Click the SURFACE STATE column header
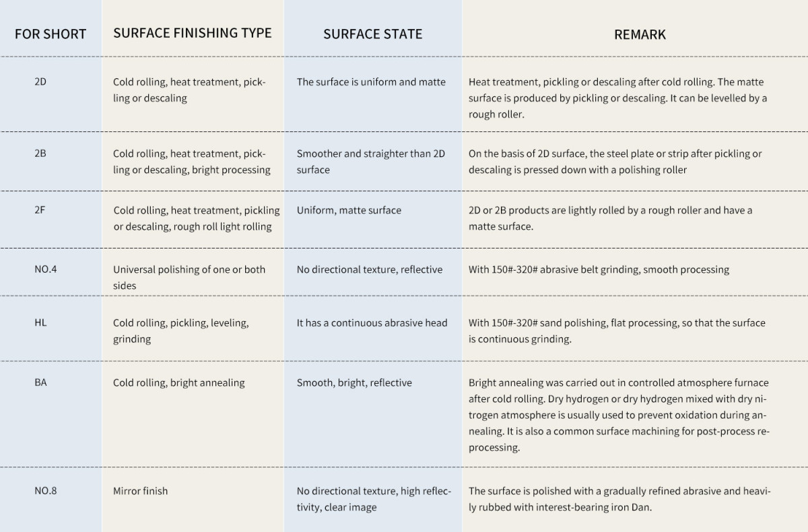Image resolution: width=808 pixels, height=532 pixels. 372,34
